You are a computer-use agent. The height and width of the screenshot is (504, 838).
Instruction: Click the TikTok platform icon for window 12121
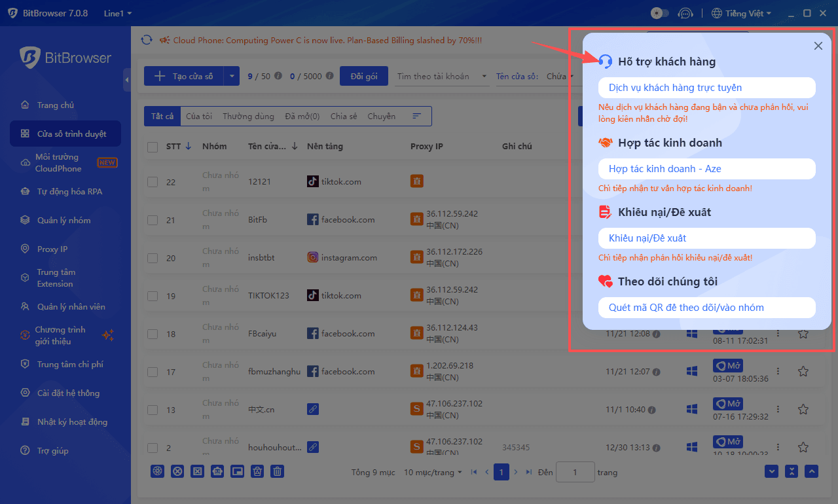coord(313,181)
